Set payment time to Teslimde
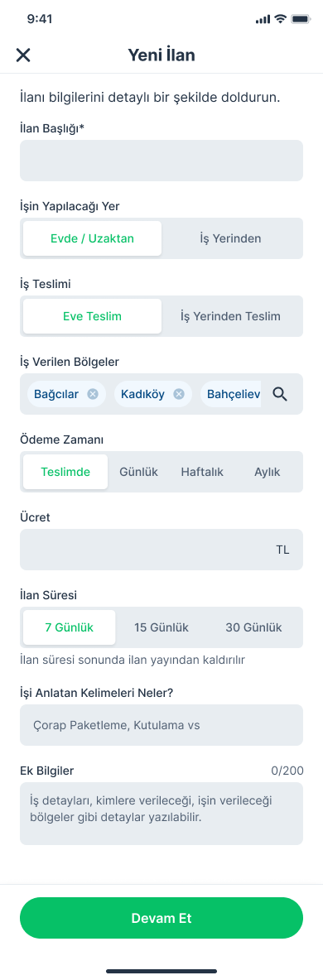Viewport: 323px width, 980px height. tap(65, 472)
